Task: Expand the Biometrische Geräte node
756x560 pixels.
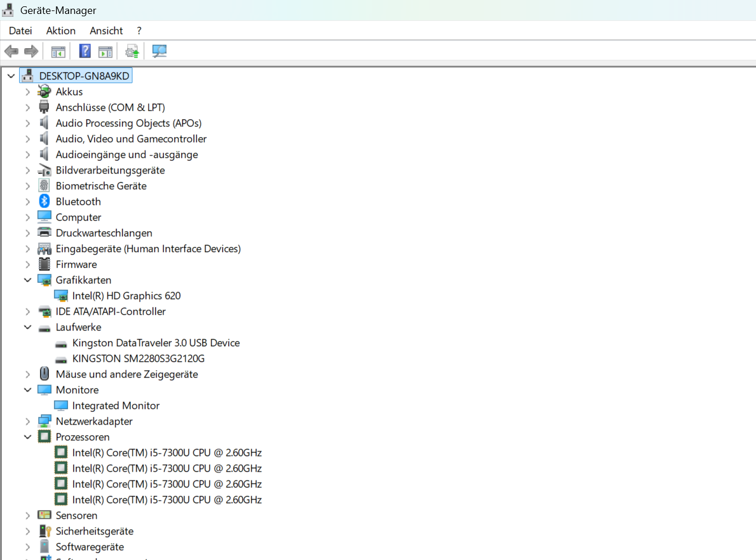Action: (x=27, y=186)
